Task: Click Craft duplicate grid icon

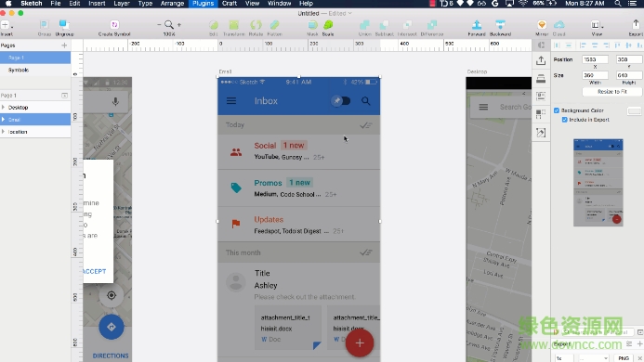Action: coord(541,114)
